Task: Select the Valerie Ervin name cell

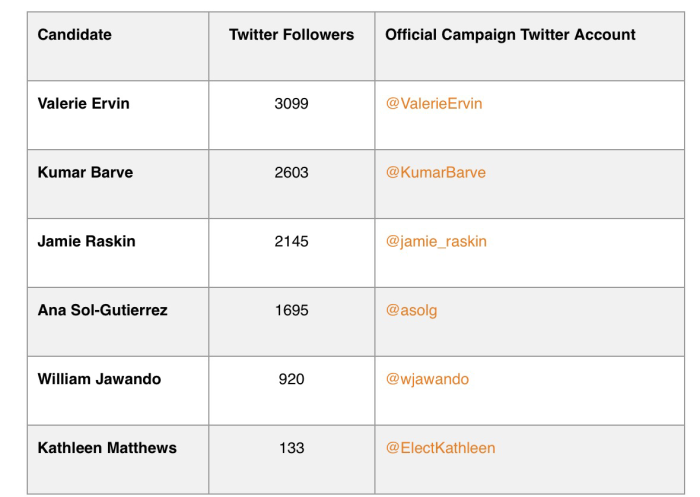Action: (x=83, y=104)
